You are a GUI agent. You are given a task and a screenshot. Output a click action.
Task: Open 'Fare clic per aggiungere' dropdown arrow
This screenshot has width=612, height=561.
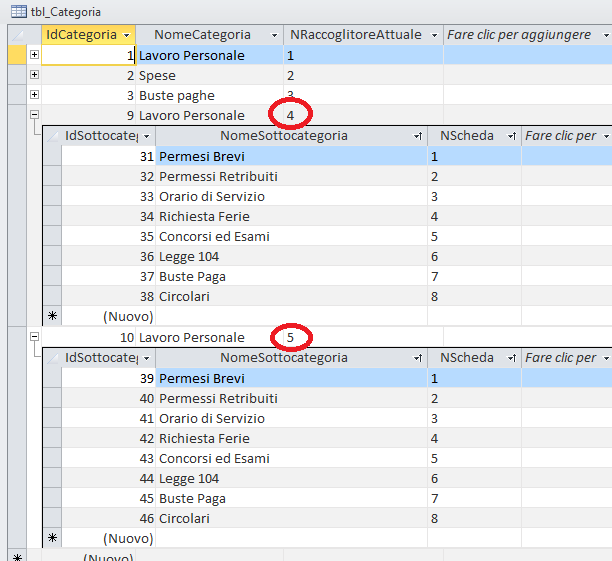pyautogui.click(x=606, y=35)
